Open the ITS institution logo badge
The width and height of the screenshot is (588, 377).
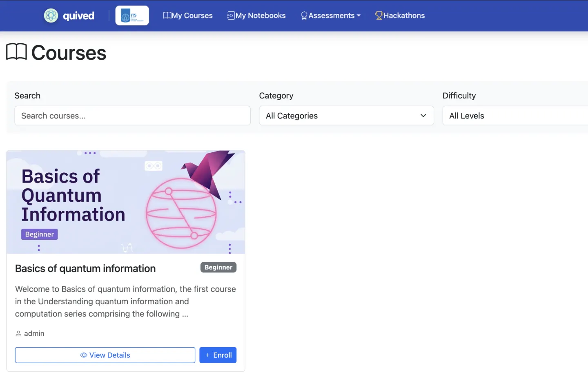click(x=132, y=16)
